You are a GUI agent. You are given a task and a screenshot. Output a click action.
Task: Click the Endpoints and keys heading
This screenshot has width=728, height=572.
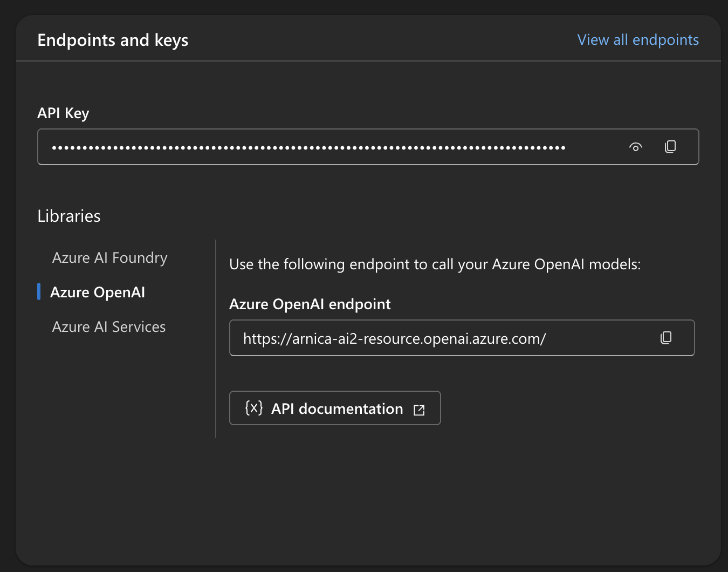113,40
